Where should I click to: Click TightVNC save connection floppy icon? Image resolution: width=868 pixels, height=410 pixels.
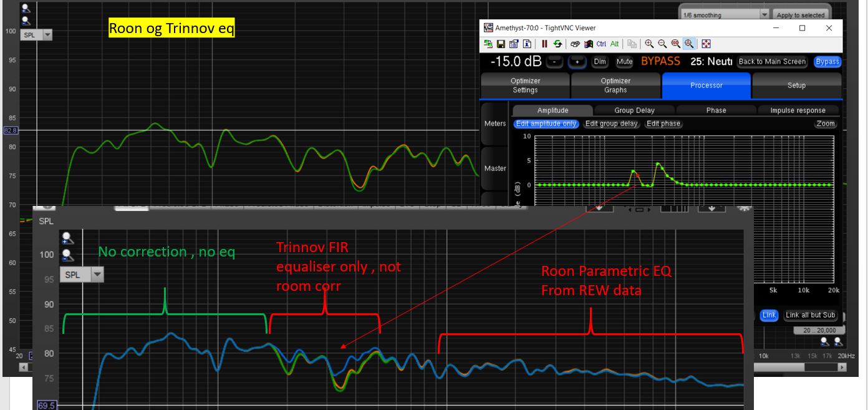501,44
